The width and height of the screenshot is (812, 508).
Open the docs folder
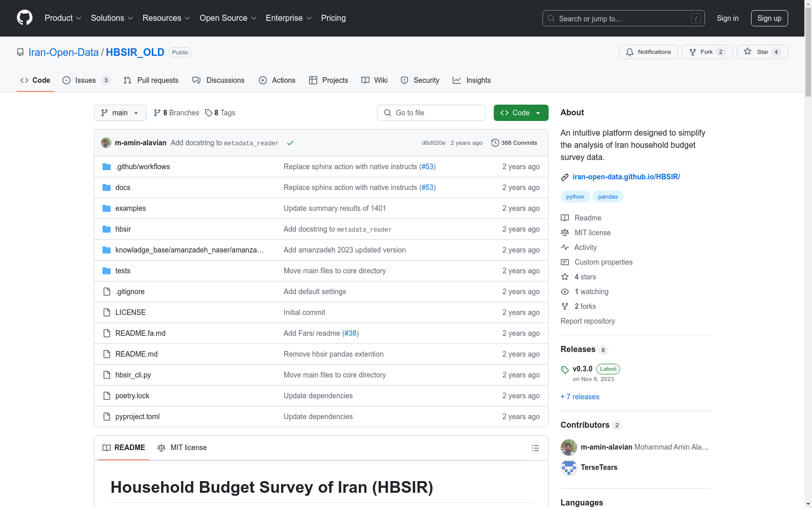[x=123, y=187]
